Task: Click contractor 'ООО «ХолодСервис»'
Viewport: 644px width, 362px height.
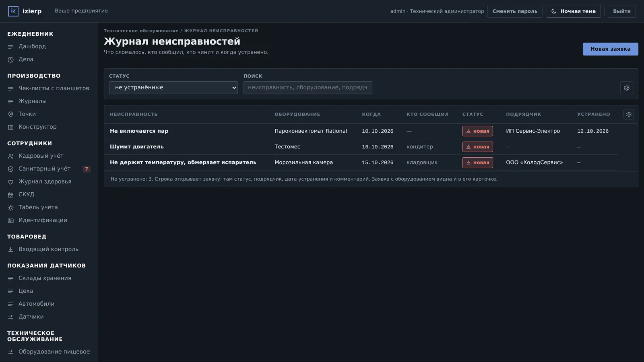Action: [535, 162]
